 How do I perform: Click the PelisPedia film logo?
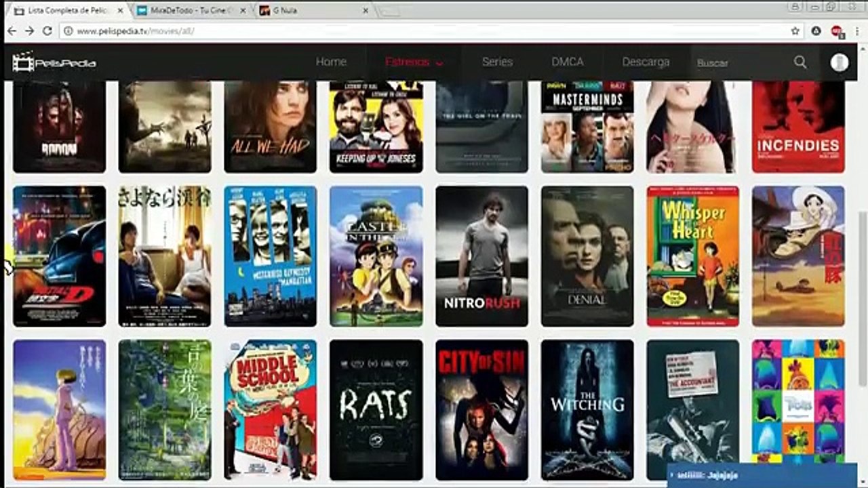point(54,62)
